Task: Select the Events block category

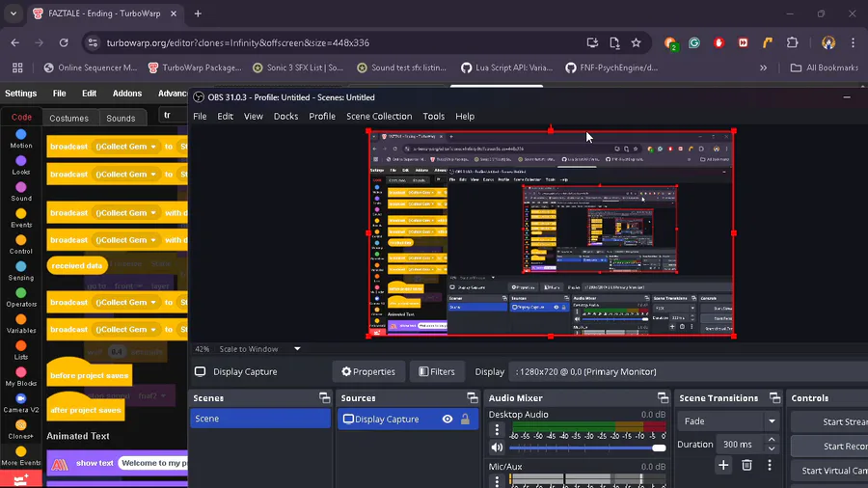Action: pyautogui.click(x=21, y=219)
